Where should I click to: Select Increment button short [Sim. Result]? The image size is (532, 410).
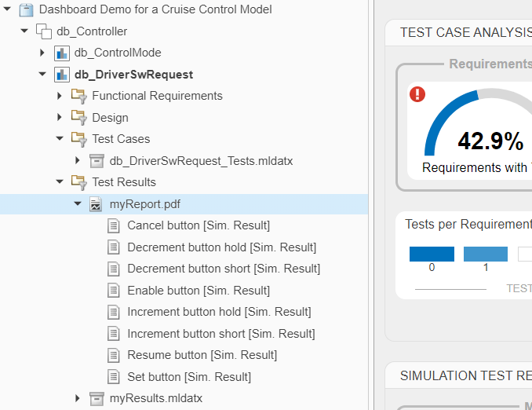[x=220, y=334]
